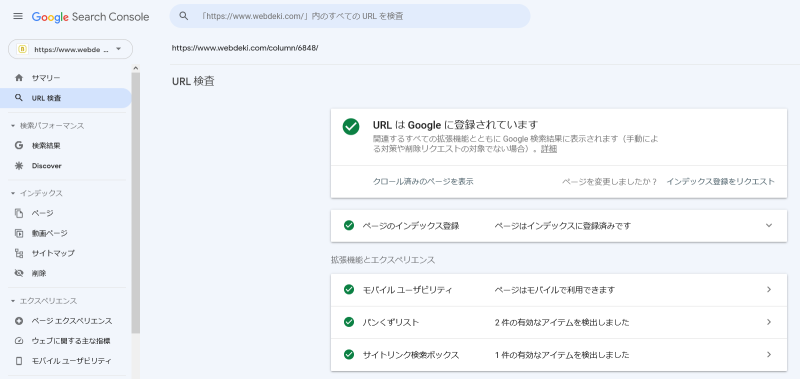Click green check in モバイル ユーザビリティ result row
The width and height of the screenshot is (800, 379).
349,290
